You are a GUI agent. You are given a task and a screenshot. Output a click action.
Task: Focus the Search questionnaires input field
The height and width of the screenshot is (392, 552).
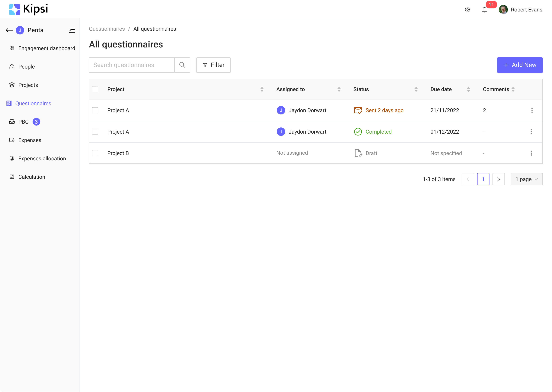point(132,65)
